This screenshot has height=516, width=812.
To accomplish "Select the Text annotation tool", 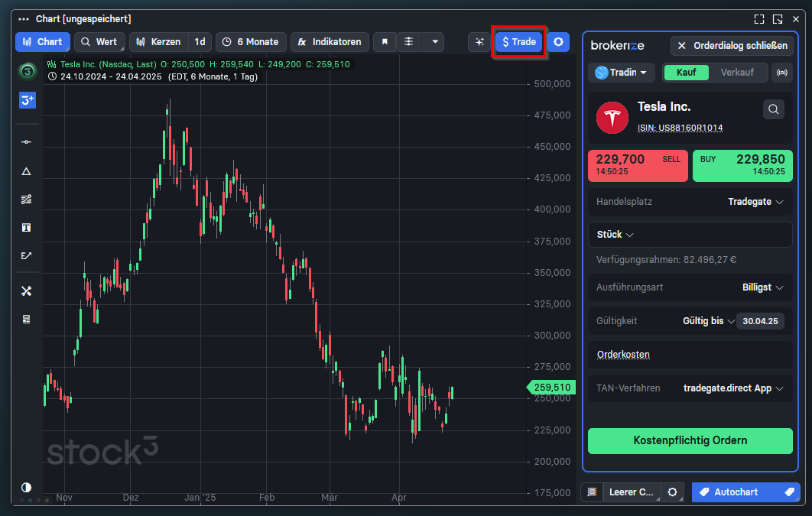I will (x=27, y=228).
